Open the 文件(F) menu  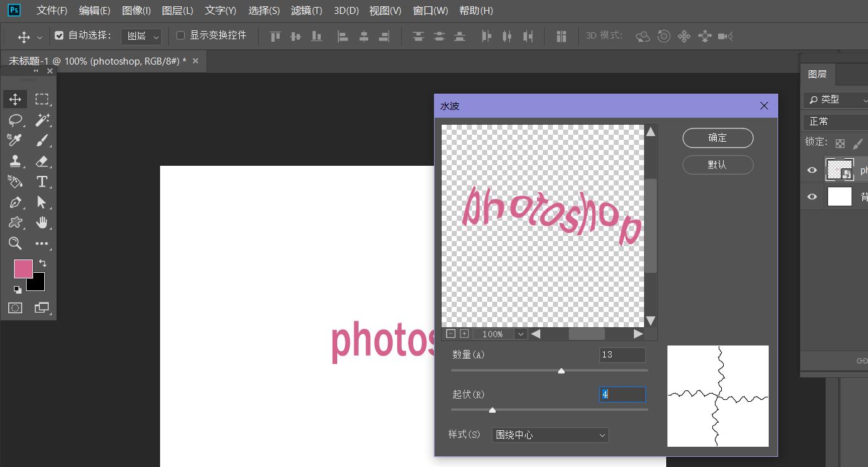(x=52, y=11)
